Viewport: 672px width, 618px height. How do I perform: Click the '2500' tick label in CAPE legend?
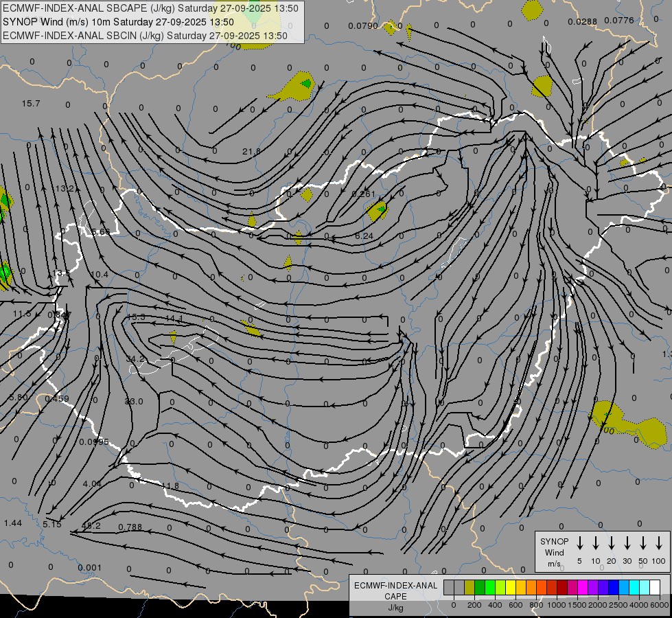point(618,605)
